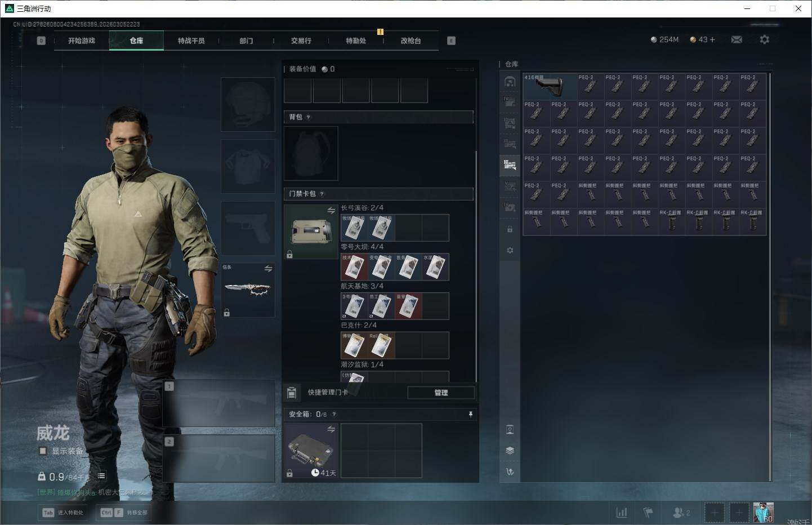Open warehouse settings gear in sidebar

pyautogui.click(x=510, y=250)
